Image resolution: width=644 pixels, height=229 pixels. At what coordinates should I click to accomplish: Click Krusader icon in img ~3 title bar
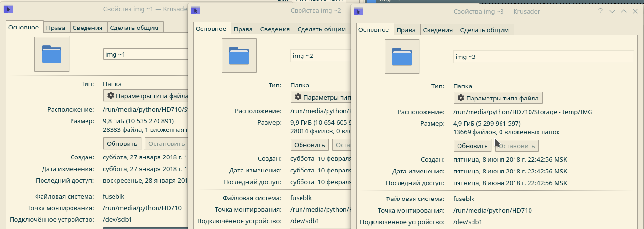pos(358,11)
